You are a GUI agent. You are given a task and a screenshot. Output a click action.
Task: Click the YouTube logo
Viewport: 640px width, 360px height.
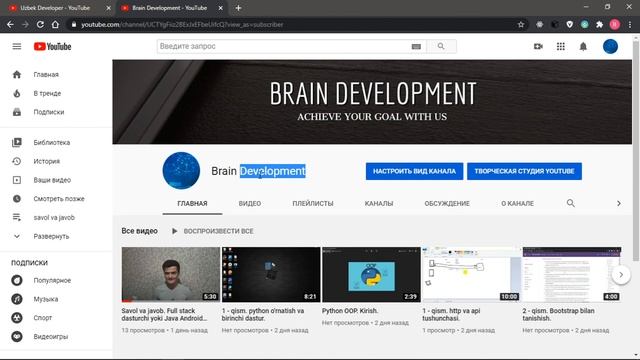[52, 47]
